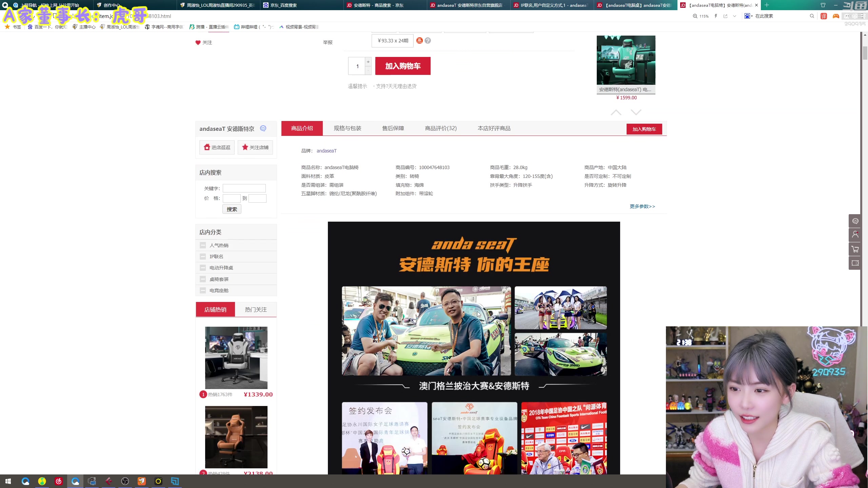Open the brown chair hot-sale thumbnail
The image size is (868, 488).
236,437
